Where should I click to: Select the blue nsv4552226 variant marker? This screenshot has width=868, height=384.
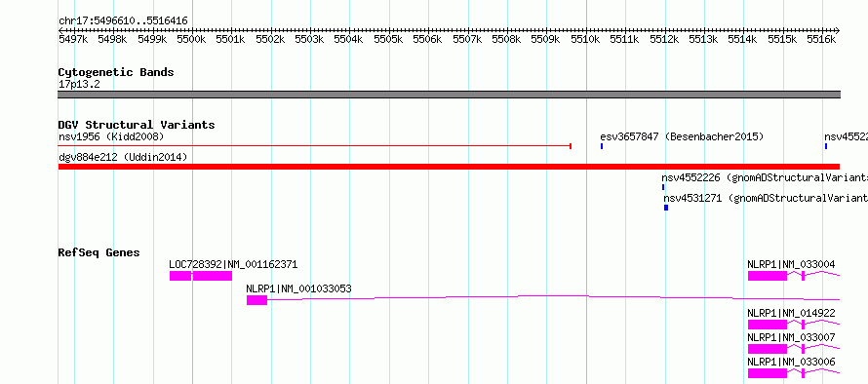point(663,187)
